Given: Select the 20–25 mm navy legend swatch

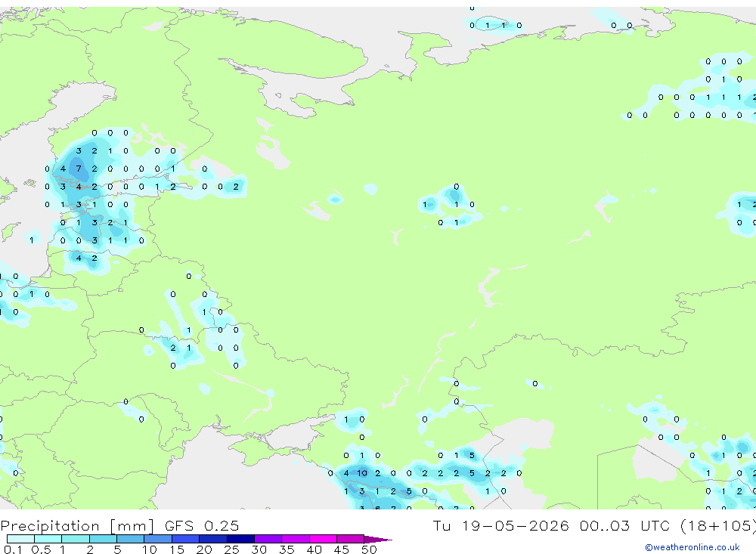Looking at the screenshot, I should [212, 539].
